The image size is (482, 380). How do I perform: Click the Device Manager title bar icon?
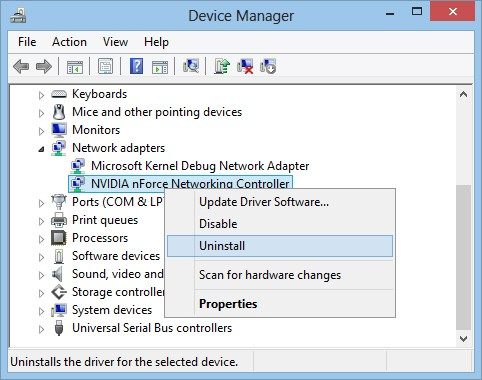pos(18,15)
